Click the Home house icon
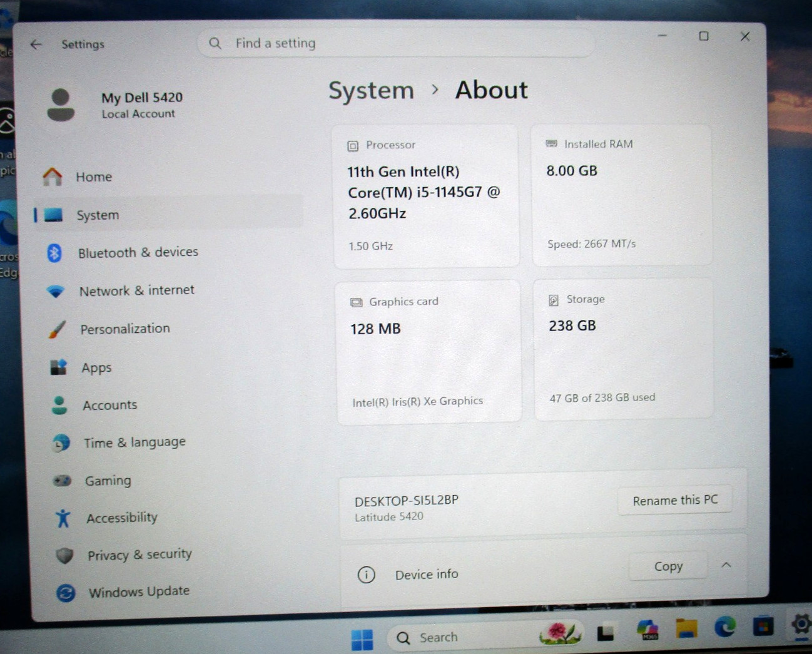This screenshot has height=654, width=812. click(x=53, y=176)
